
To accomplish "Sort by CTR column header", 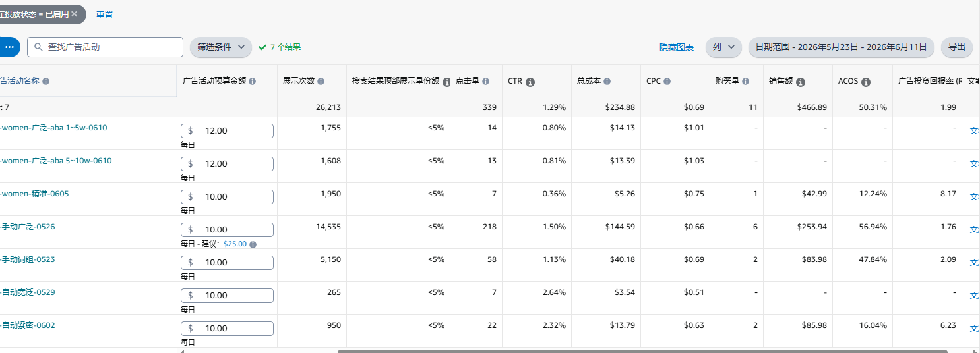I will click(x=515, y=81).
